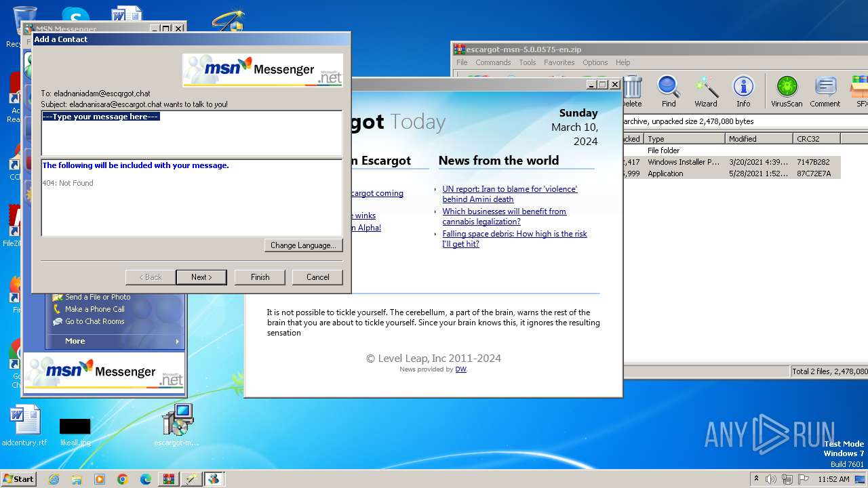The image size is (868, 488).
Task: Run VirusScan on the archive
Action: click(787, 91)
